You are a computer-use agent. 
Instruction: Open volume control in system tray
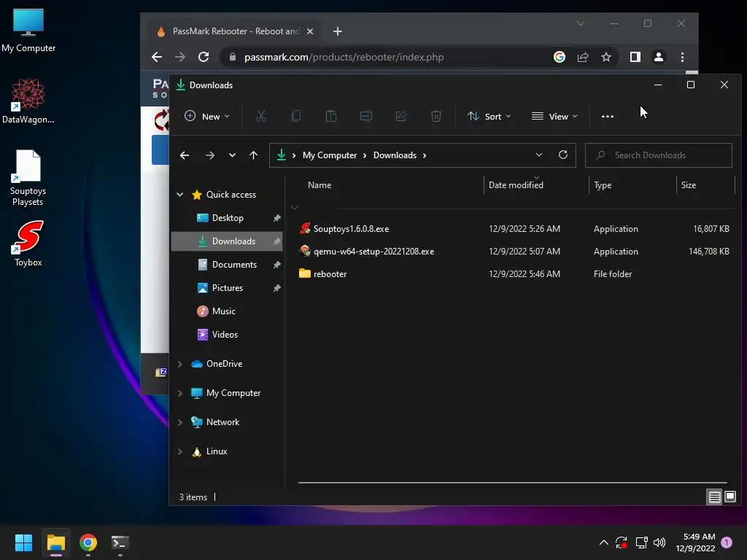[659, 542]
